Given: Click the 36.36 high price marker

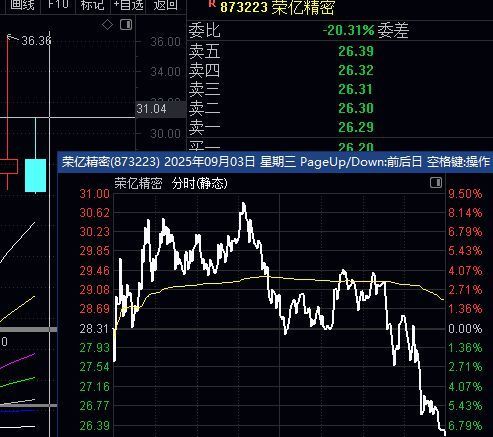Looking at the screenshot, I should (x=36, y=41).
